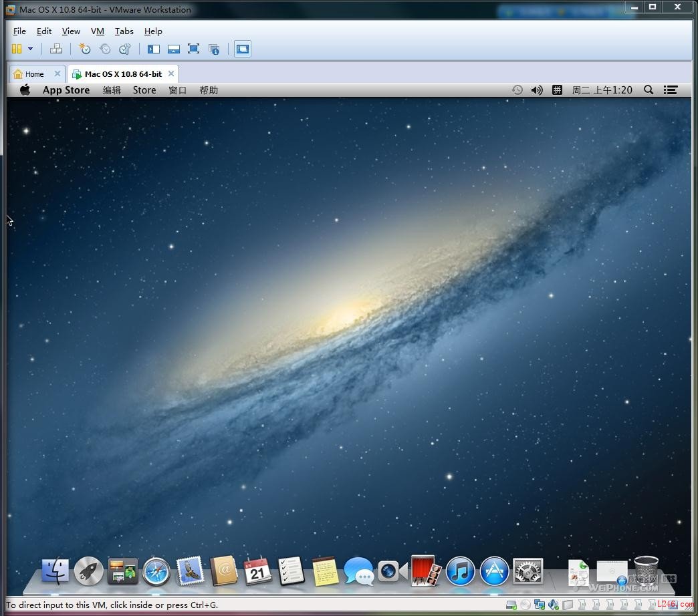Open Finder from the Dock
This screenshot has width=698, height=616.
tap(55, 571)
